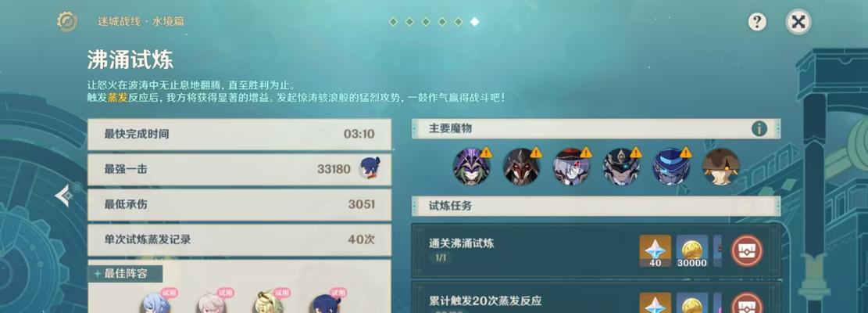Select the last highlighted page indicator diamond
868x313 pixels.
point(474,22)
